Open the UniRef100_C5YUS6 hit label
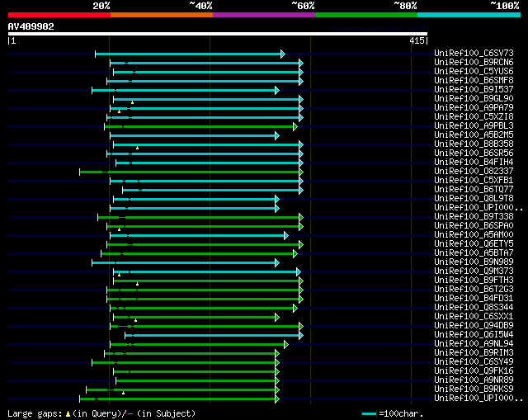The height and width of the screenshot is (420, 528). [x=474, y=72]
